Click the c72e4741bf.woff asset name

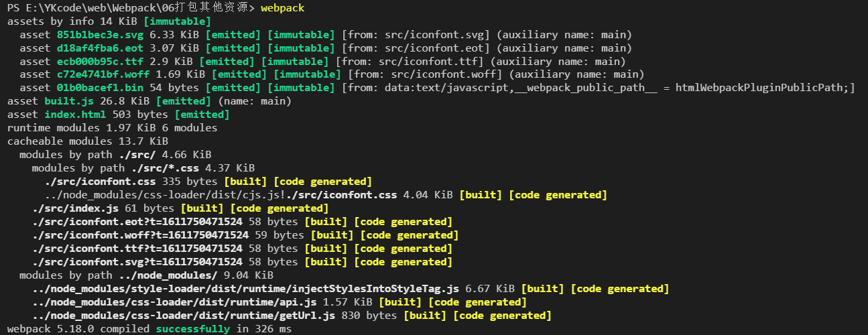point(103,74)
